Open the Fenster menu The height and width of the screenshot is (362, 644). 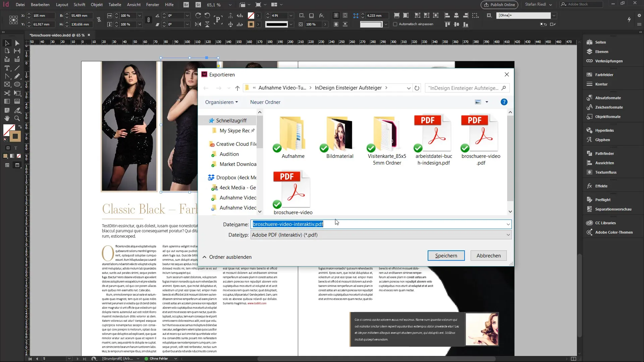click(x=153, y=5)
